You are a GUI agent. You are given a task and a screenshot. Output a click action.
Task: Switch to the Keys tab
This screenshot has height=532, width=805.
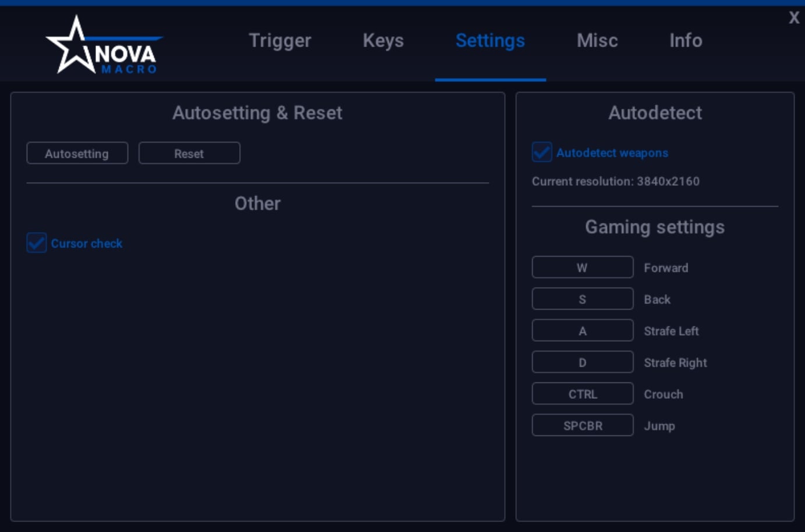click(383, 41)
